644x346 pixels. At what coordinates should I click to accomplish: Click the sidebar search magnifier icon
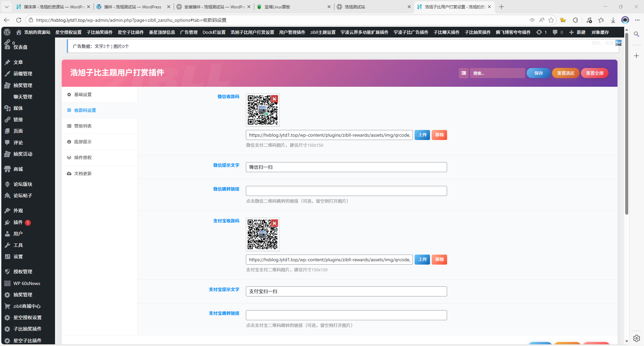(636, 34)
